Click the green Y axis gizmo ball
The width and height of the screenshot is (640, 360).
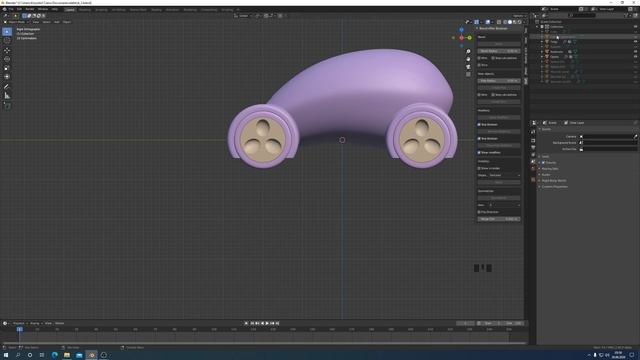(x=470, y=38)
